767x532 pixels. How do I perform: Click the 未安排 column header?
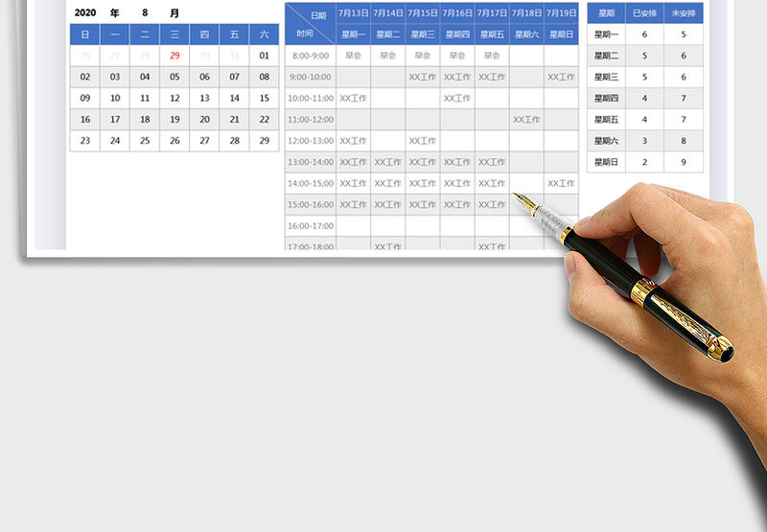point(683,13)
